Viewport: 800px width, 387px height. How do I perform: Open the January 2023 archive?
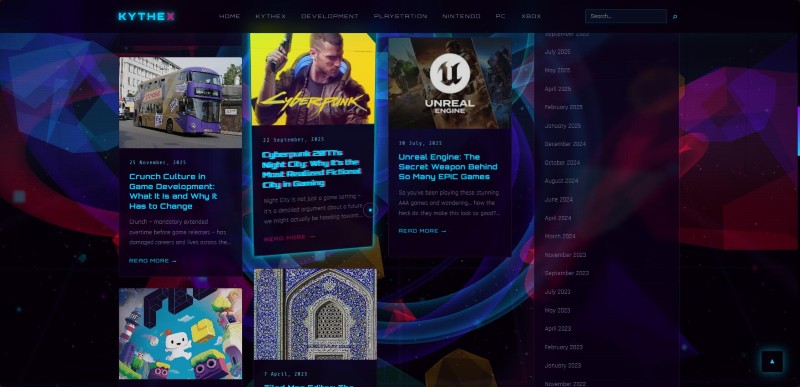pos(563,366)
